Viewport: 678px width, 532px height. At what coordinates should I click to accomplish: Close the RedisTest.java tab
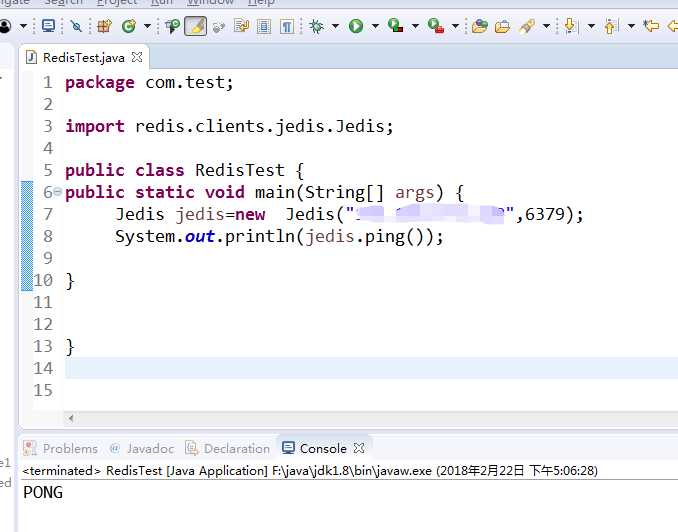tap(137, 57)
